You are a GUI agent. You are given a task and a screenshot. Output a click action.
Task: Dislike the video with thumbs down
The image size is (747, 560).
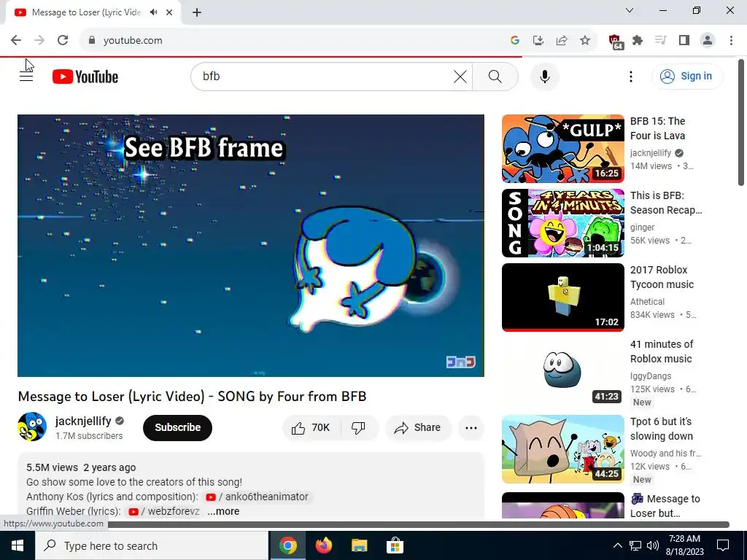click(x=358, y=427)
